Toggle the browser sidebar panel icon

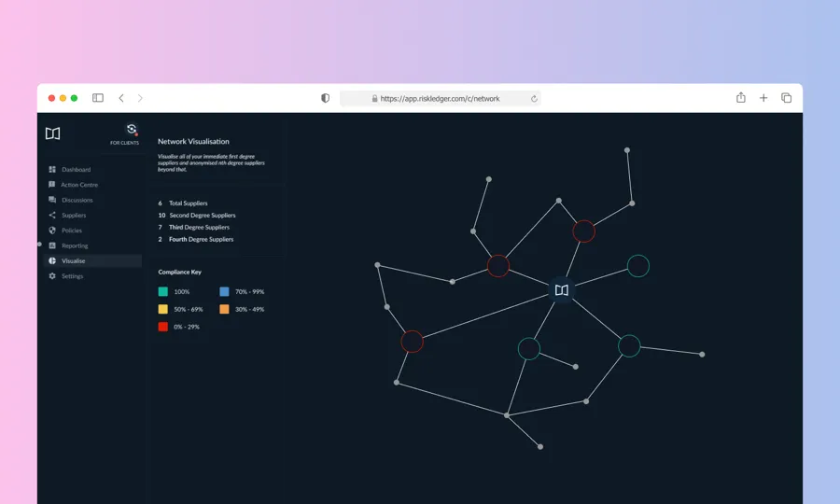tap(97, 98)
